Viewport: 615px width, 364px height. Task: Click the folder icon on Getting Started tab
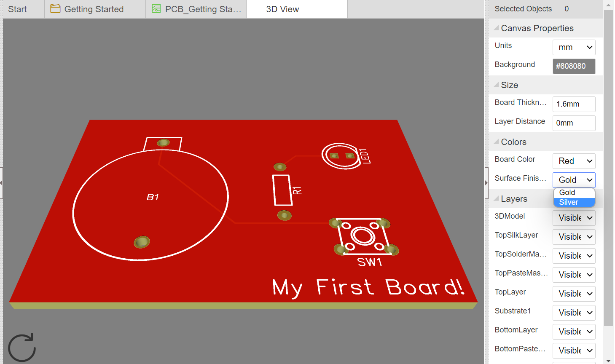point(55,8)
